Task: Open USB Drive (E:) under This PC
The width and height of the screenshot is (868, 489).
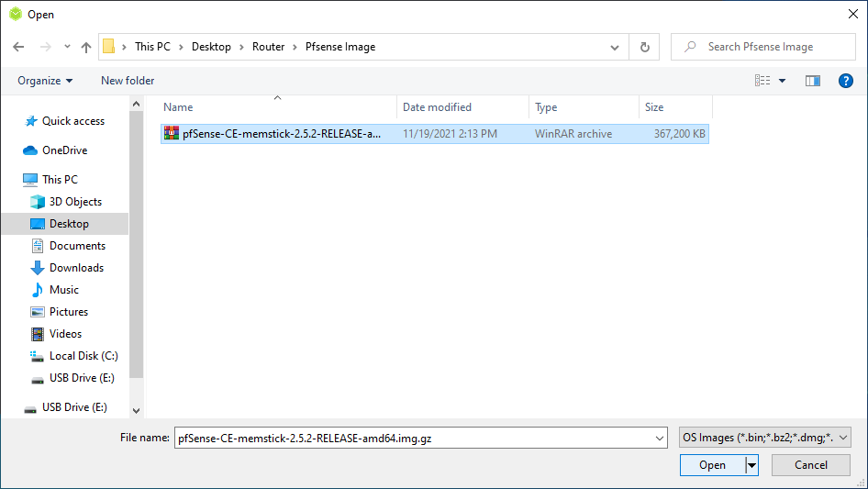Action: (x=82, y=378)
